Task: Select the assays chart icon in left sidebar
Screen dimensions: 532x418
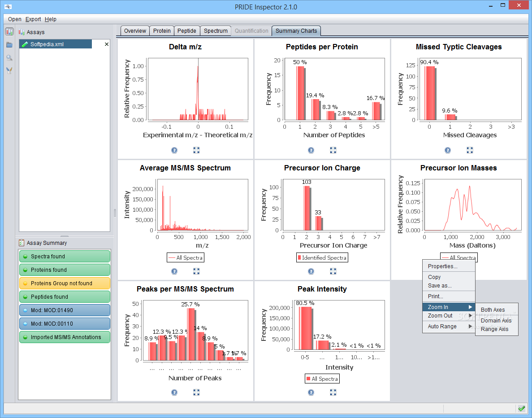Action: [x=9, y=32]
